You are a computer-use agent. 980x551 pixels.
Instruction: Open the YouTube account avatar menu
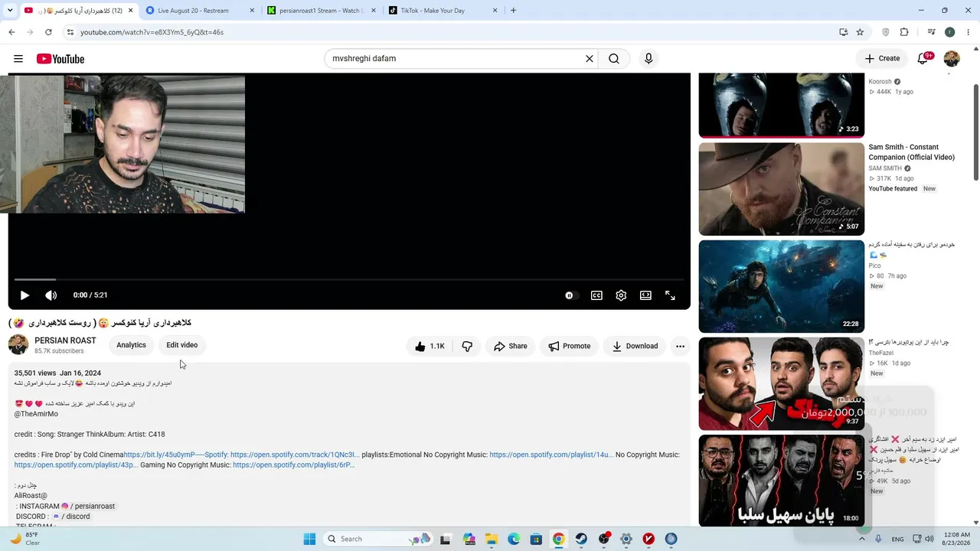tap(952, 59)
